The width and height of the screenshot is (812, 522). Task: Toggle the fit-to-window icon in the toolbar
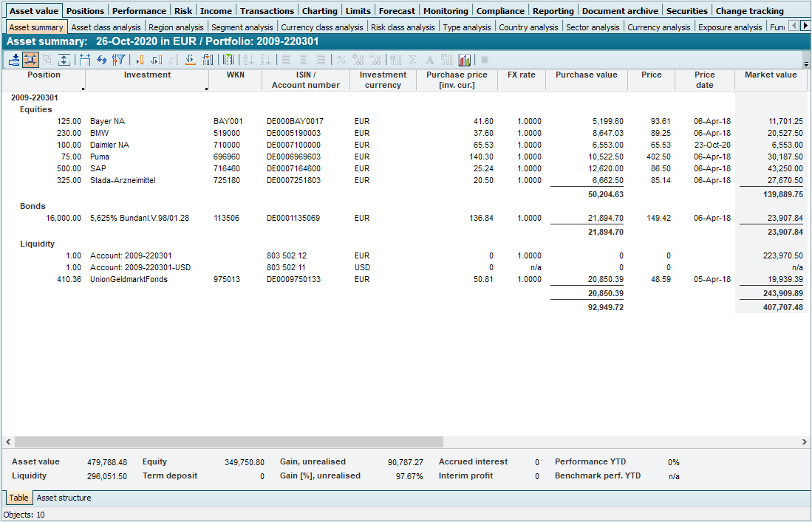point(30,60)
